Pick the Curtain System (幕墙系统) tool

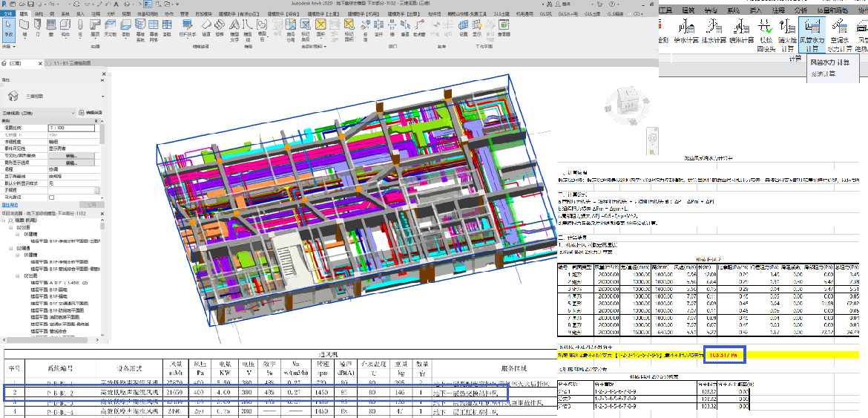(x=140, y=30)
